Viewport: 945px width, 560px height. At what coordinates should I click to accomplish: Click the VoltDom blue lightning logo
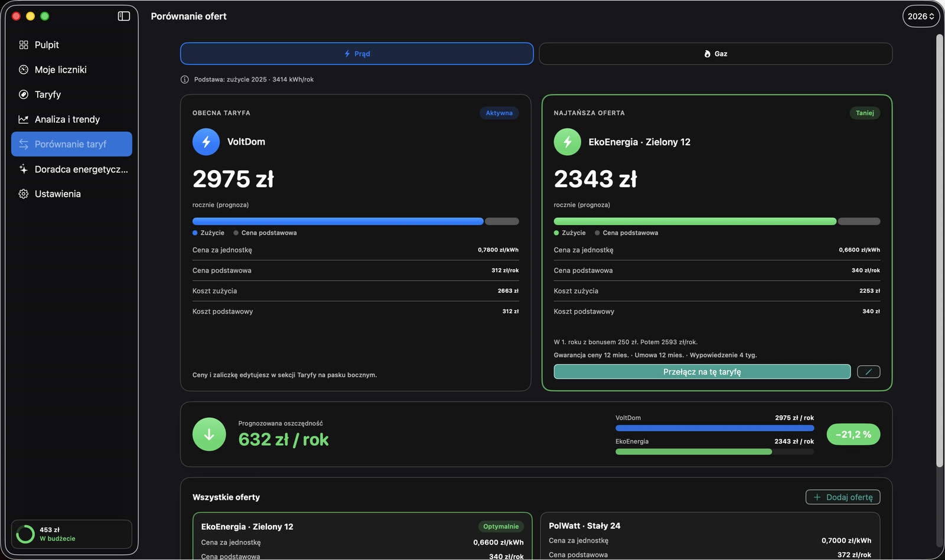coord(206,142)
